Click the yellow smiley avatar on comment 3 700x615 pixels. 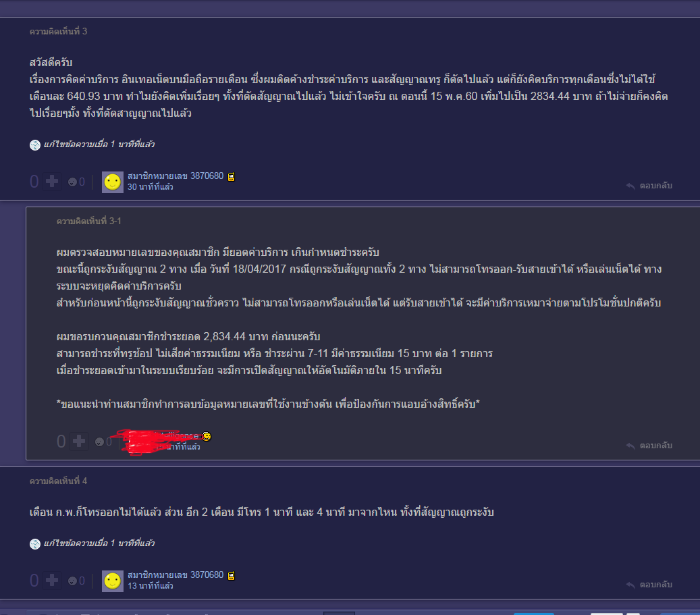click(113, 182)
